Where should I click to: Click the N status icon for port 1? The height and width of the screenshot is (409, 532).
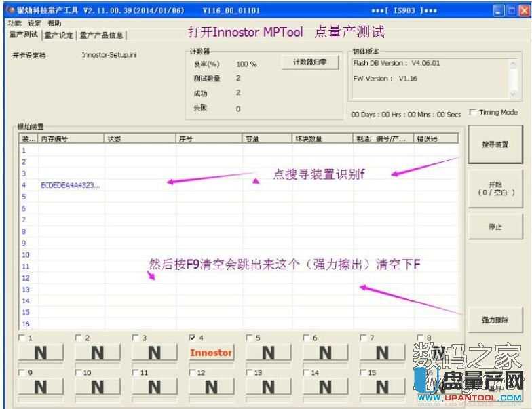(x=41, y=353)
